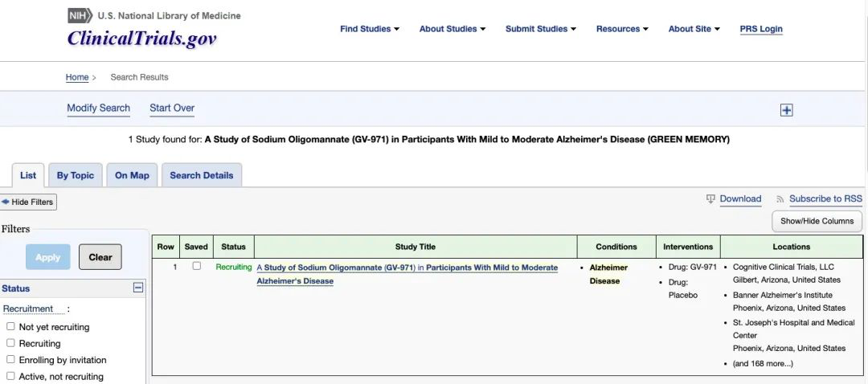The width and height of the screenshot is (868, 384).
Task: Open About Site dropdown menu
Action: pos(694,29)
